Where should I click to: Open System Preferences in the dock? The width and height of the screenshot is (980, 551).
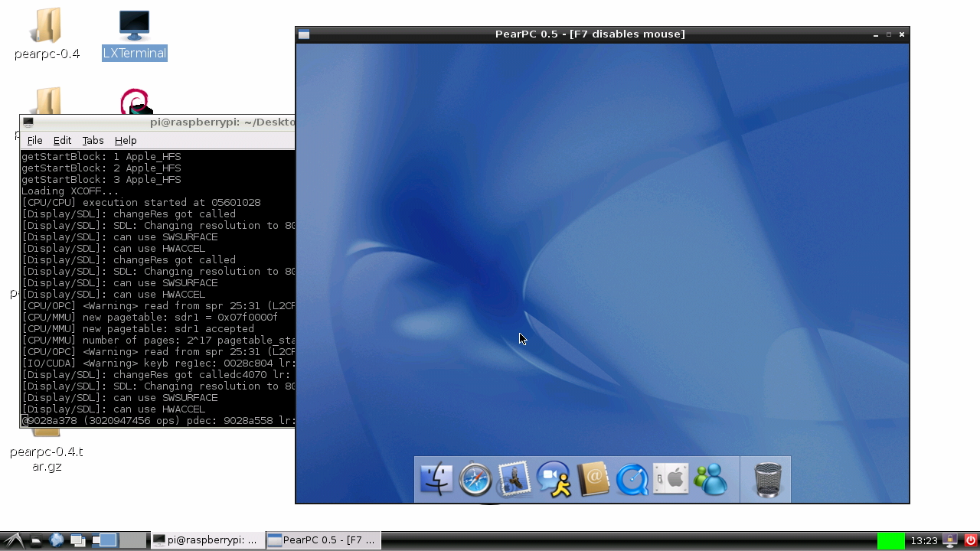pos(671,480)
